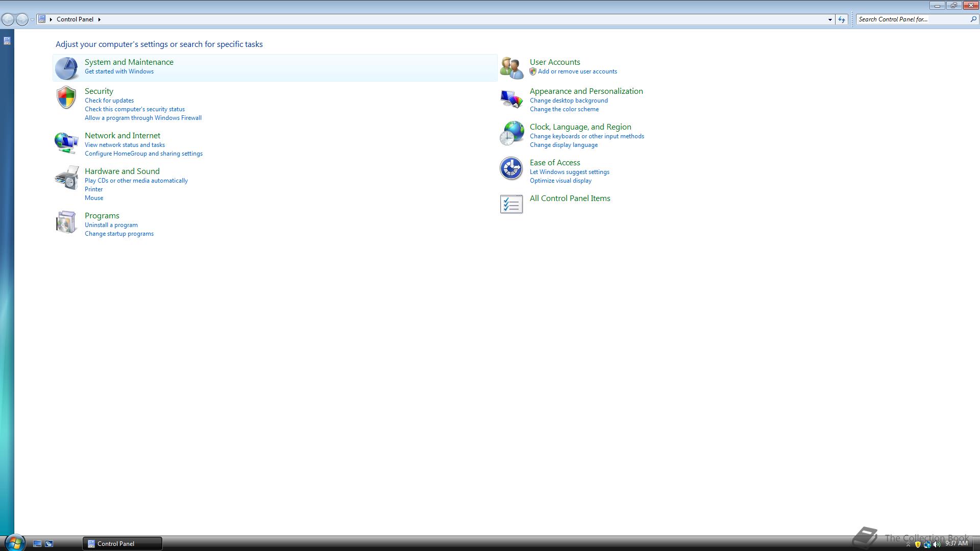Open All Control Panel Items heading

point(570,198)
